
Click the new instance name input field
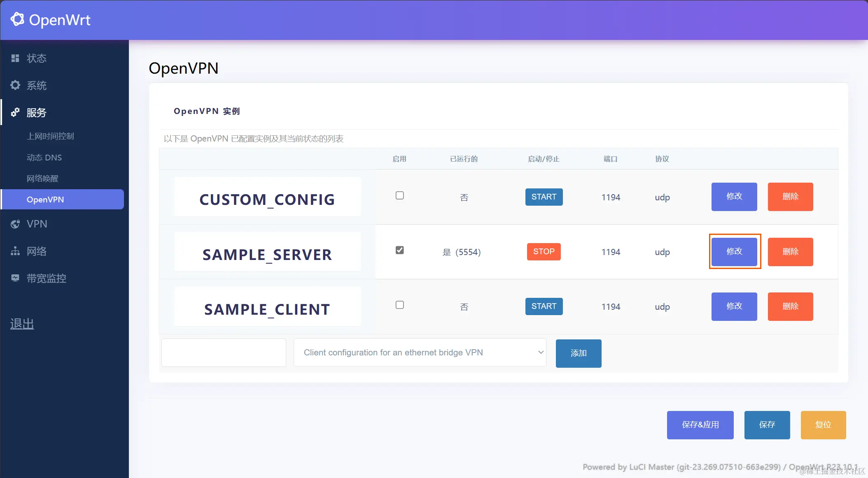tap(224, 353)
